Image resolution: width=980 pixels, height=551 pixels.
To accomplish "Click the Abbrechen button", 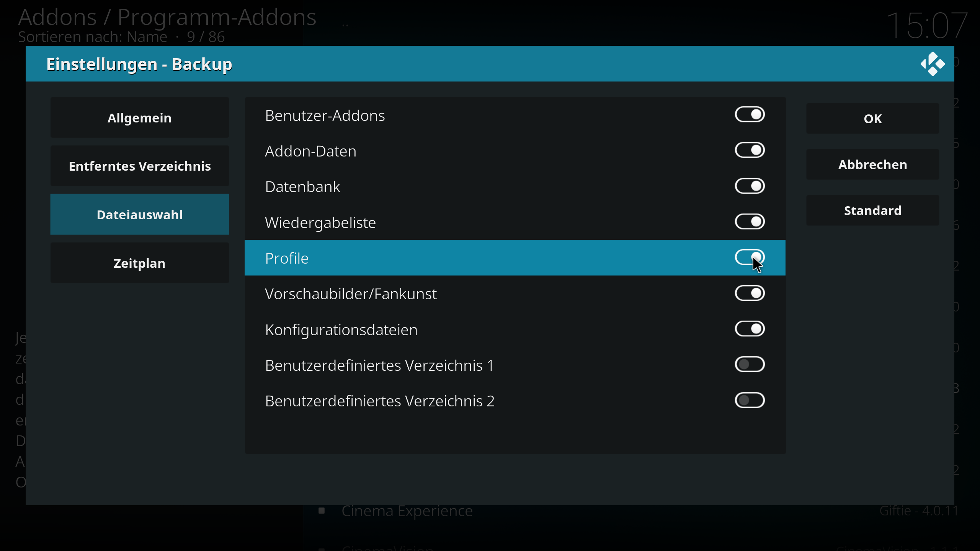I will tap(872, 165).
